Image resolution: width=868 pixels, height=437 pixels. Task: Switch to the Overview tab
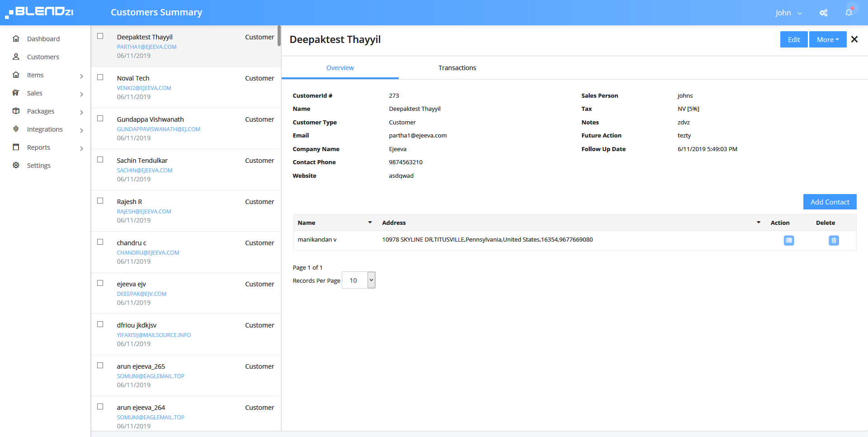340,68
